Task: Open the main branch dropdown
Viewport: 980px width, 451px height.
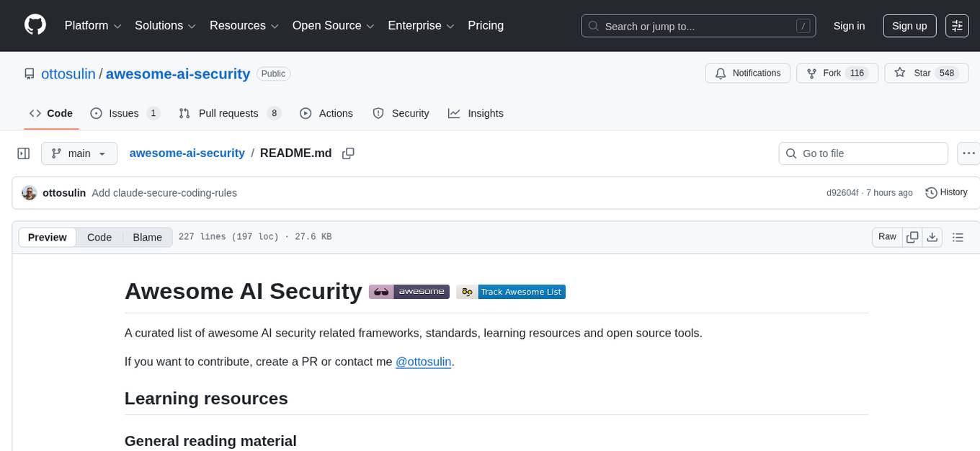Action: (x=79, y=153)
